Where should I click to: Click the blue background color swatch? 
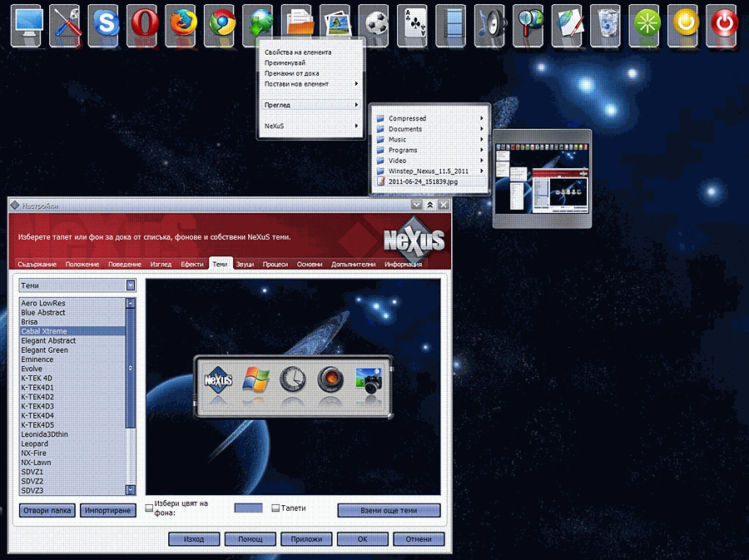[248, 508]
